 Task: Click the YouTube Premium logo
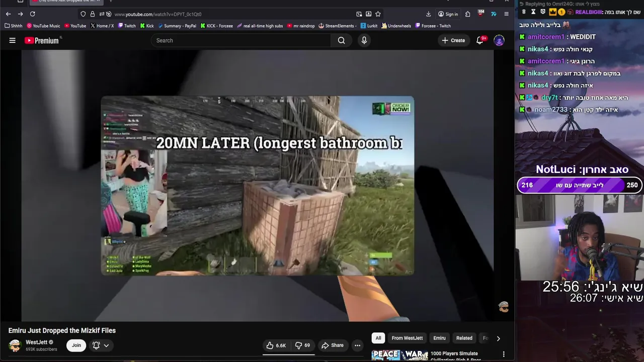click(42, 40)
